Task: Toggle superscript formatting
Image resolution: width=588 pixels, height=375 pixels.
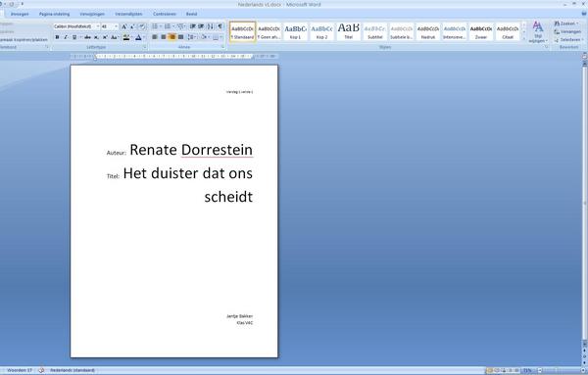Action: (105, 37)
